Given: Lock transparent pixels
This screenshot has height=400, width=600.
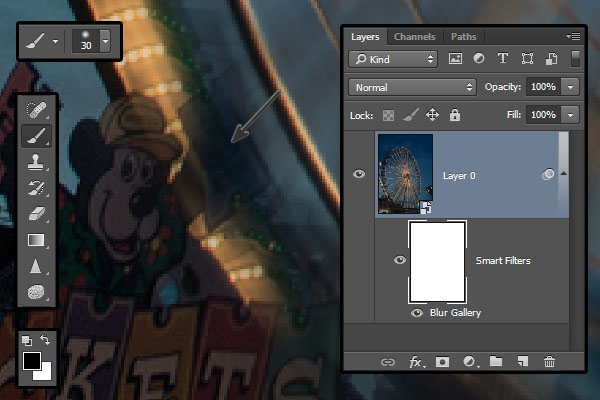Looking at the screenshot, I should pyautogui.click(x=388, y=115).
